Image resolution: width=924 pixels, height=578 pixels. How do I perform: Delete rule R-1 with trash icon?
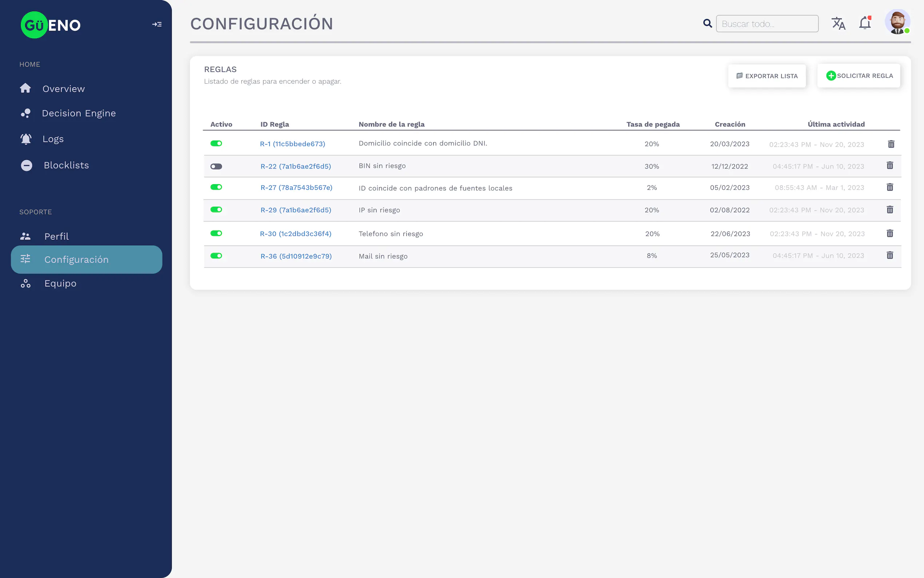point(891,144)
